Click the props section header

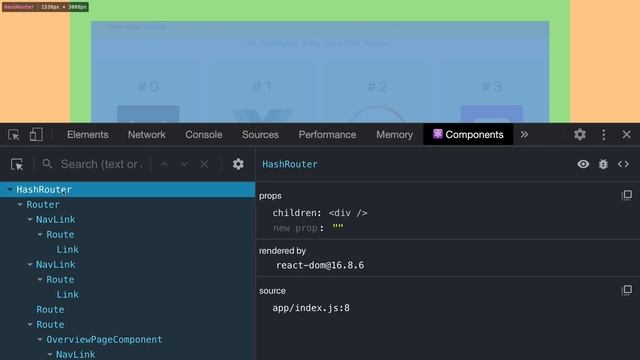click(x=270, y=196)
